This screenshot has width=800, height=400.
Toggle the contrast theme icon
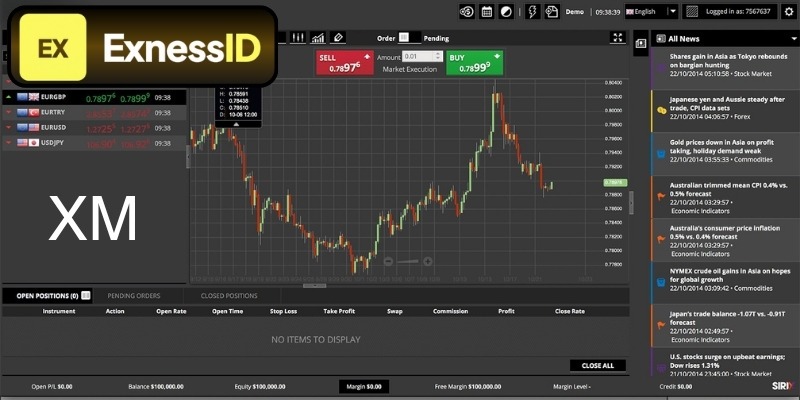[x=507, y=12]
